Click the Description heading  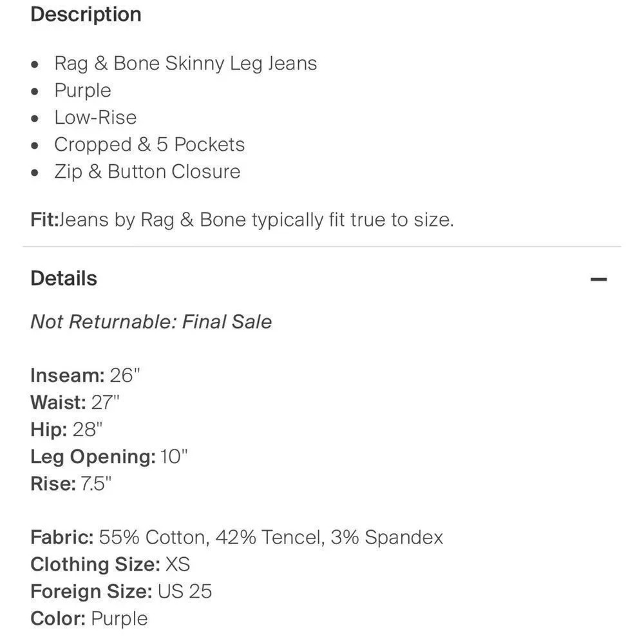pyautogui.click(x=86, y=15)
